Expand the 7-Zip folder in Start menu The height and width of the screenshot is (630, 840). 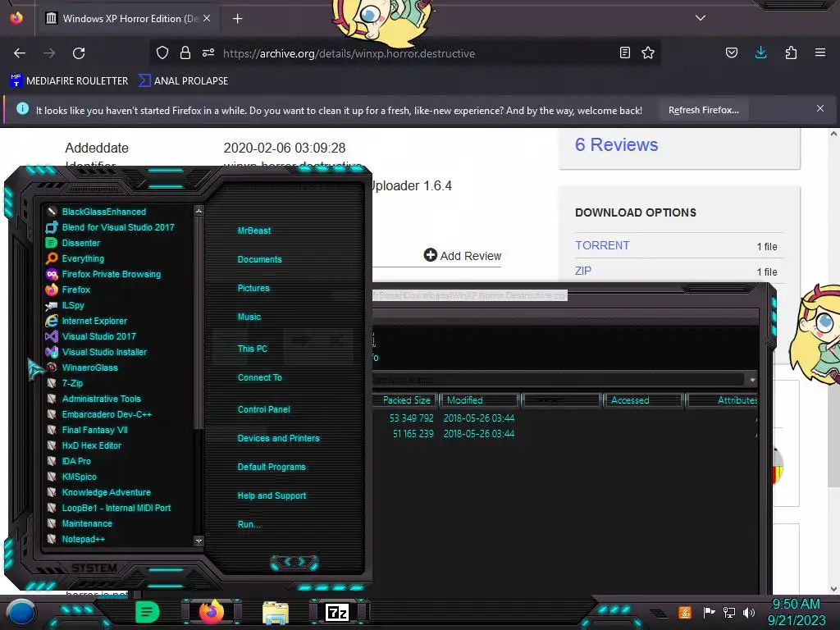64,382
